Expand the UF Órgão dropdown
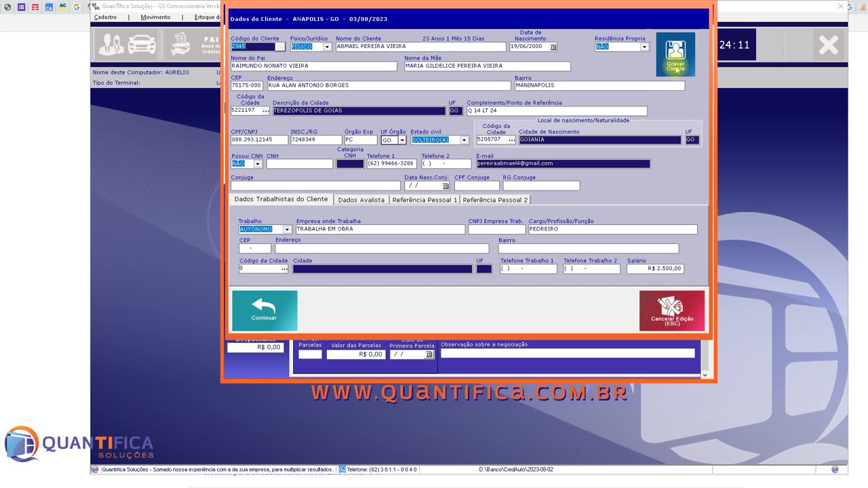 coord(402,140)
